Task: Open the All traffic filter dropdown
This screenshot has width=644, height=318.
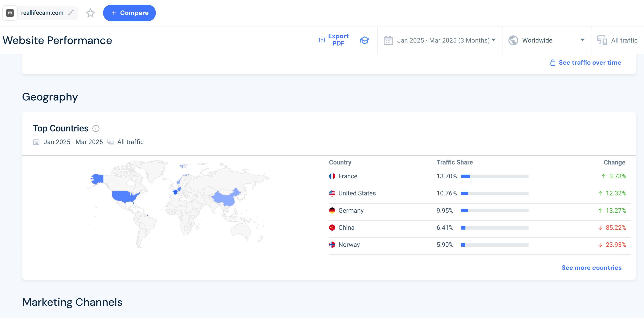Action: 624,40
